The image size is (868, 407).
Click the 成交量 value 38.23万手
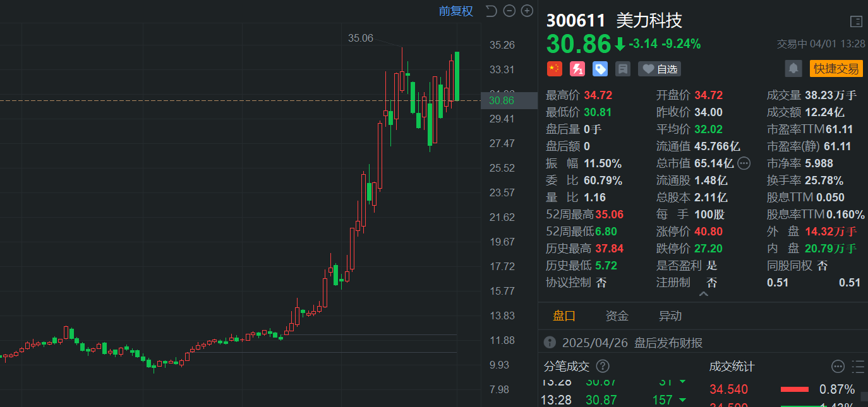click(830, 95)
